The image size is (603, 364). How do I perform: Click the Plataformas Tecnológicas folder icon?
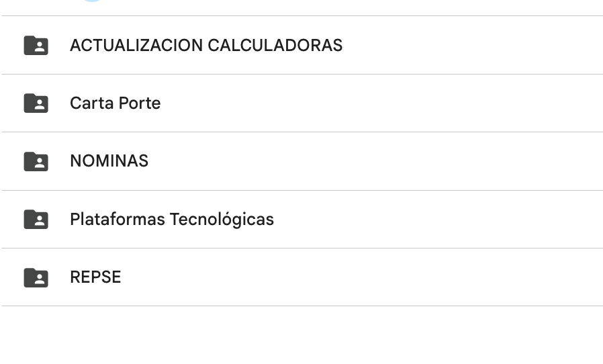(x=36, y=220)
